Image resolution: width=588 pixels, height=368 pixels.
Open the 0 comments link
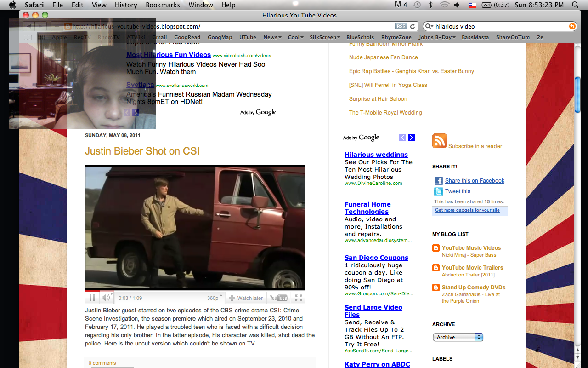102,363
